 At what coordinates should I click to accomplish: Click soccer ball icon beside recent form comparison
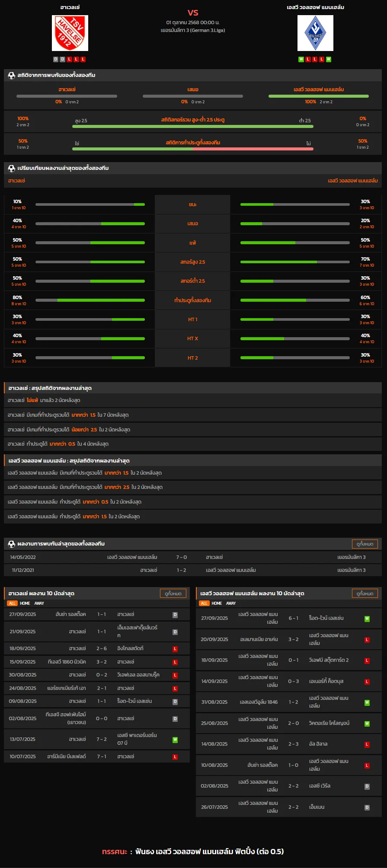12,168
